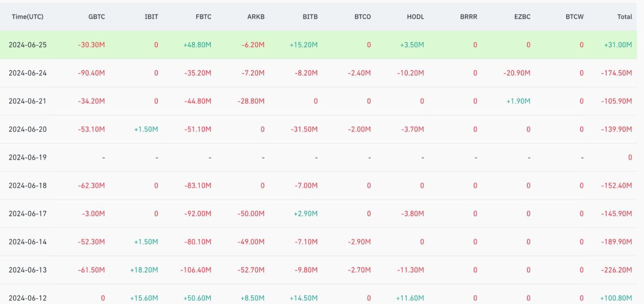Select the 2024-06-25 date cell
644x304 pixels.
coord(28,45)
